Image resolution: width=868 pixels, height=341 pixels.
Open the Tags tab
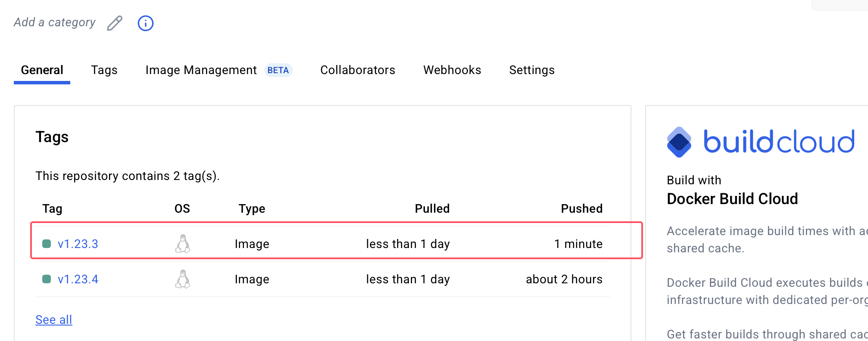click(104, 70)
